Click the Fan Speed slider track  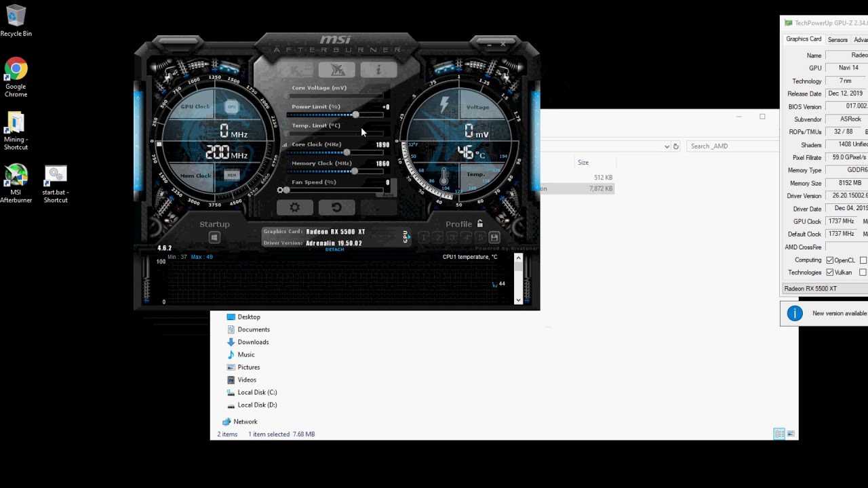[x=336, y=190]
